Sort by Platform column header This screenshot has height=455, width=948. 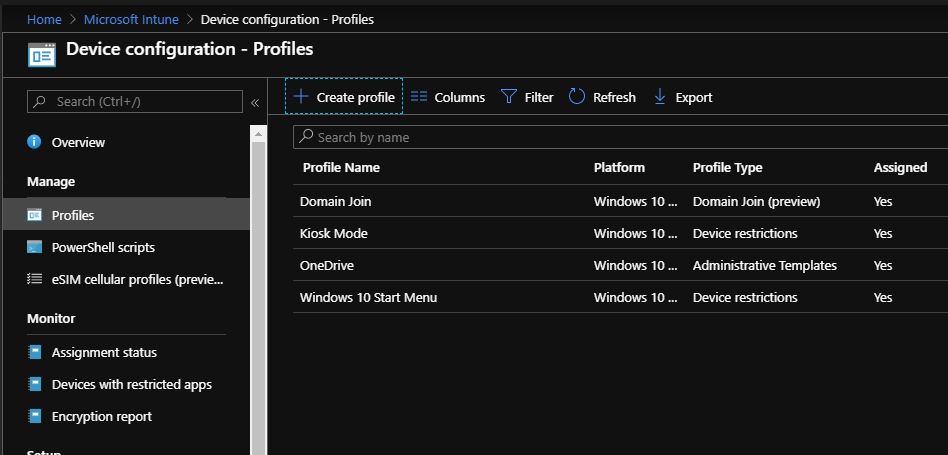point(619,167)
